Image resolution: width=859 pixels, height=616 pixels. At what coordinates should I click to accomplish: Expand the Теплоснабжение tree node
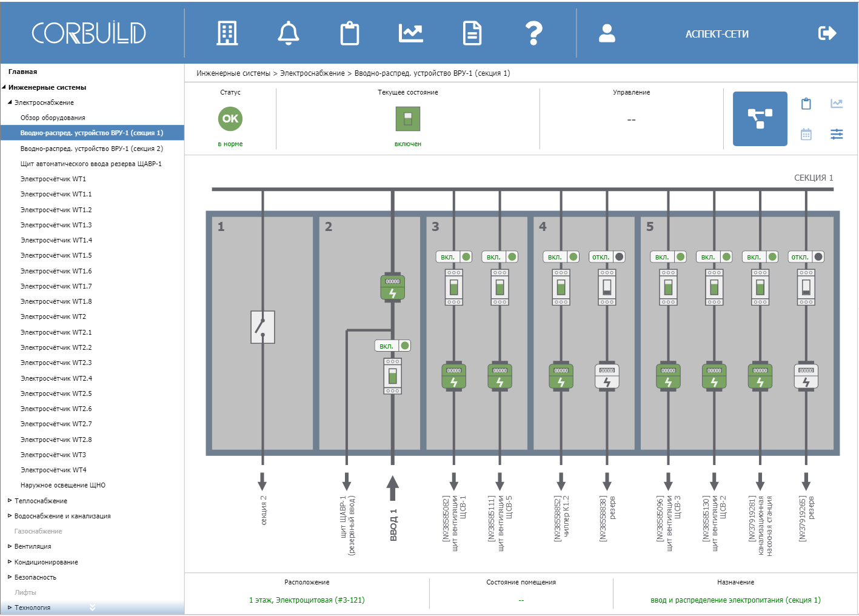click(x=10, y=501)
